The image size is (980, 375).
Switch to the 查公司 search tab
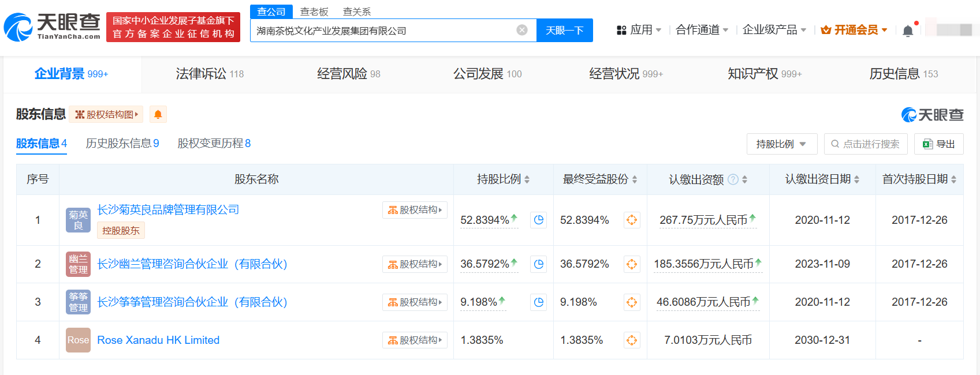pos(271,12)
